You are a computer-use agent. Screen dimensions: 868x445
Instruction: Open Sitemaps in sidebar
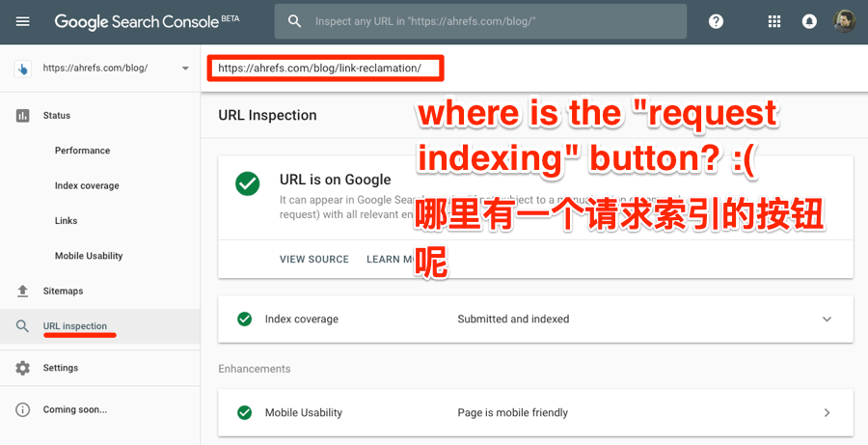tap(63, 291)
